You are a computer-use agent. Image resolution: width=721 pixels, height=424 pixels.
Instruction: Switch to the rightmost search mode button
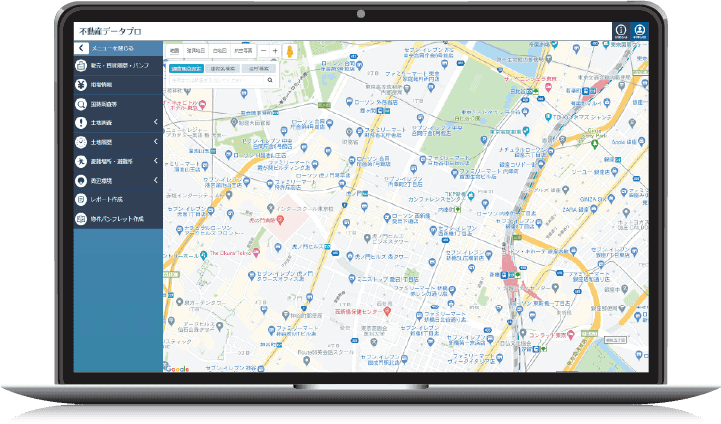point(257,69)
